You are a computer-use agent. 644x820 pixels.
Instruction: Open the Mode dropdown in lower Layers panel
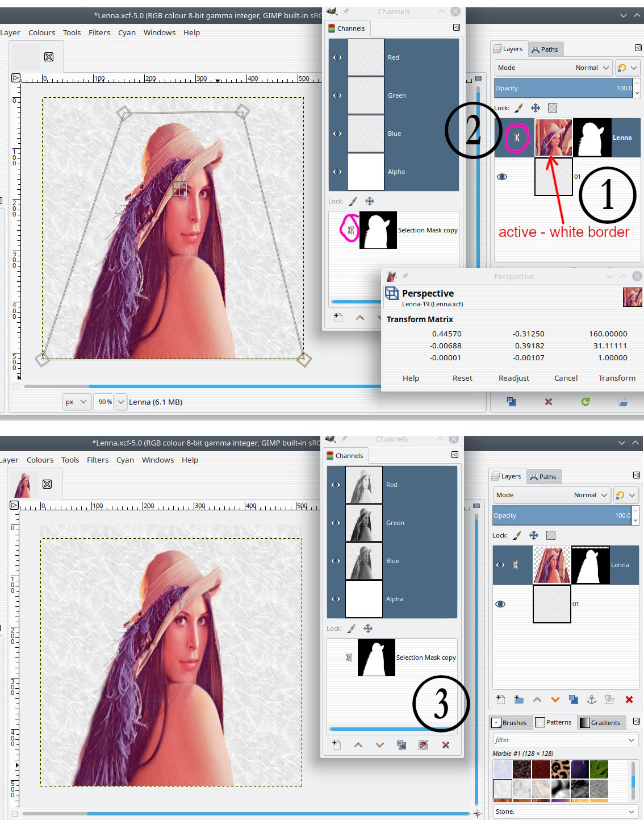point(551,495)
